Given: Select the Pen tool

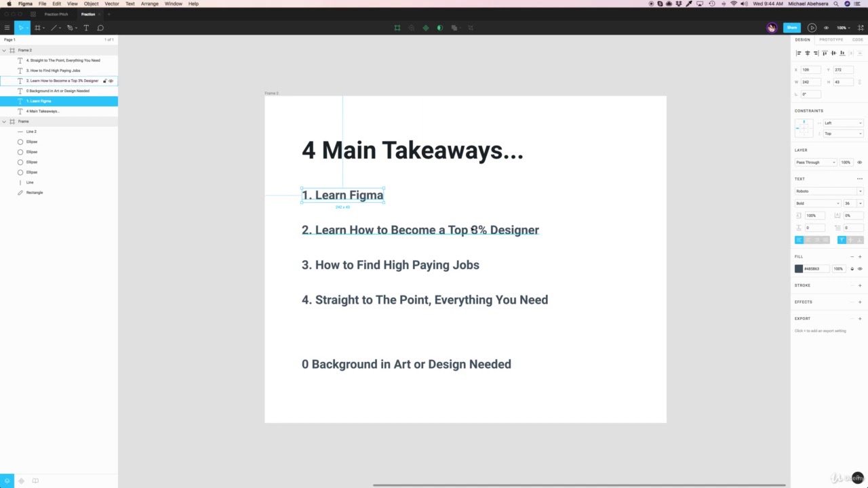Looking at the screenshot, I should 69,28.
